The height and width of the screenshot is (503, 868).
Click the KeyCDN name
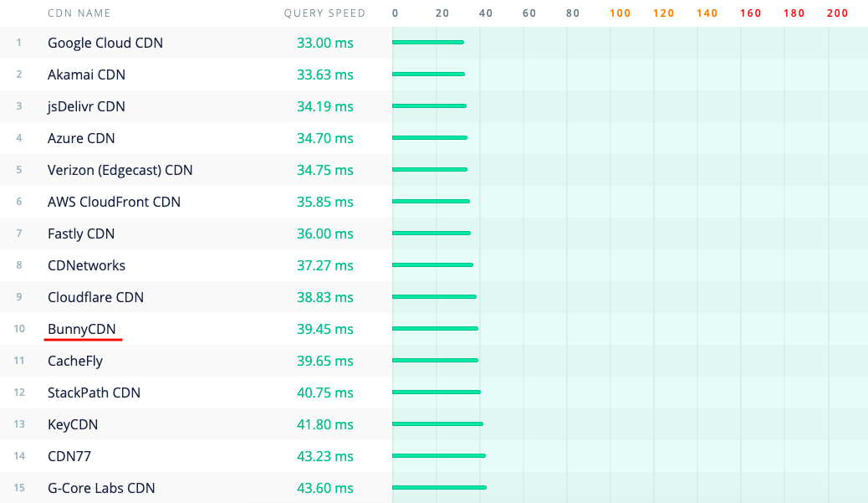tap(73, 424)
